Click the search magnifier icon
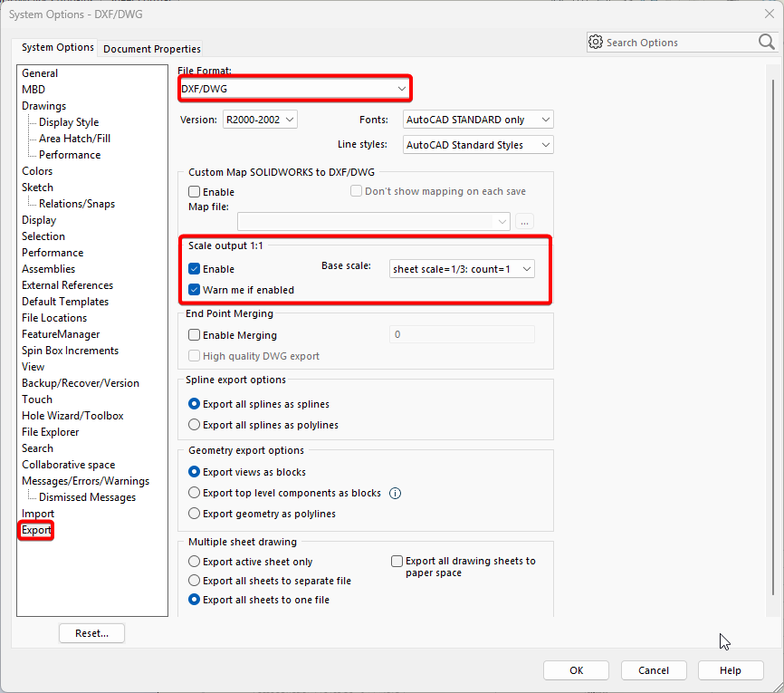The image size is (784, 693). click(x=766, y=42)
